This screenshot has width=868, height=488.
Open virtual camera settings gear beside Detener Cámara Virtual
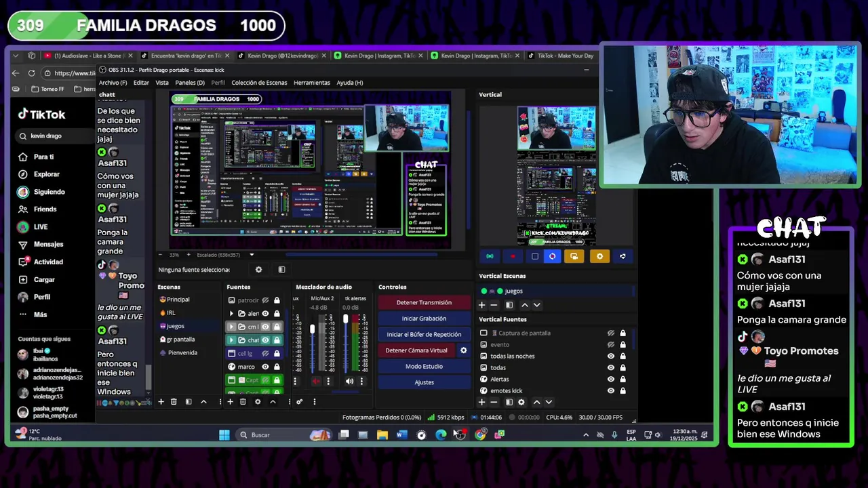pyautogui.click(x=463, y=350)
